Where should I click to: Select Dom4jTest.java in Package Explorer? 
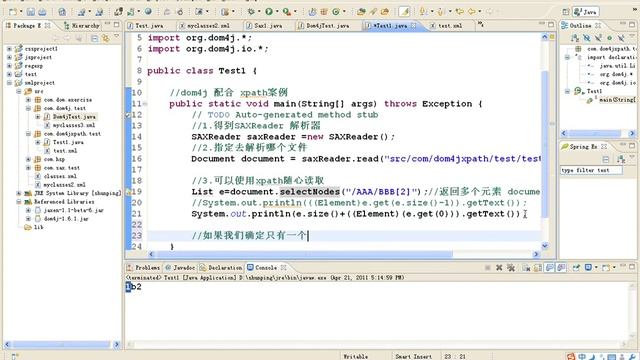(74, 117)
